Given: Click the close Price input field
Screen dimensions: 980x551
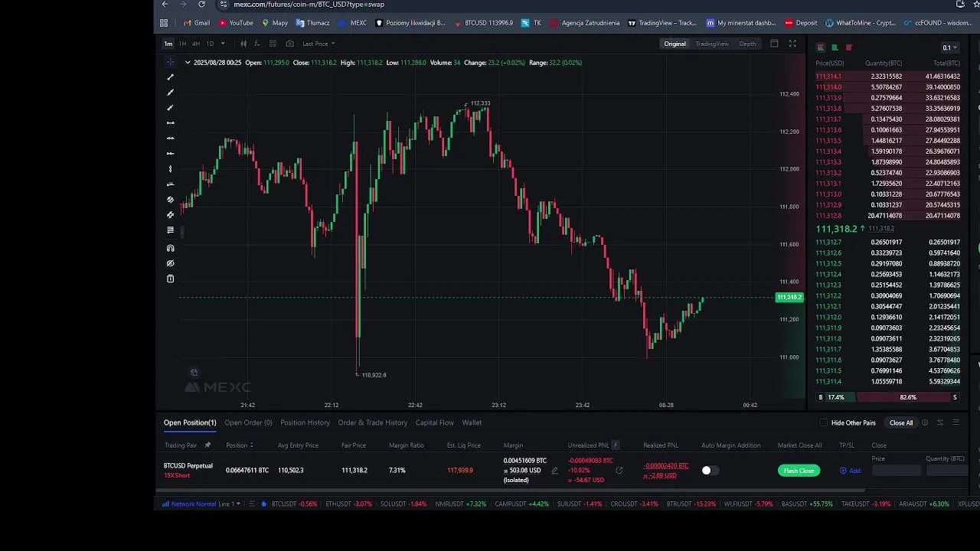Looking at the screenshot, I should 896,471.
